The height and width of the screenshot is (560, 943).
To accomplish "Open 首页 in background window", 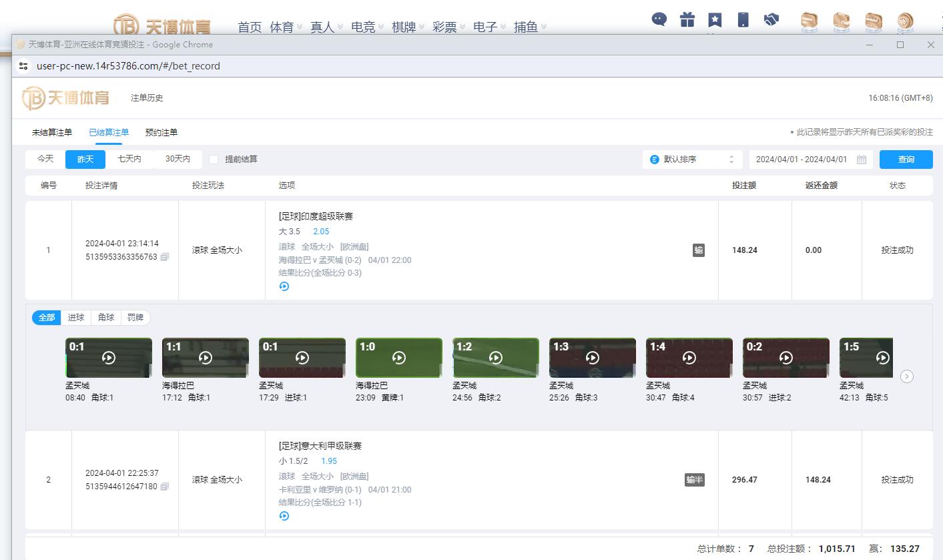I will coord(250,27).
